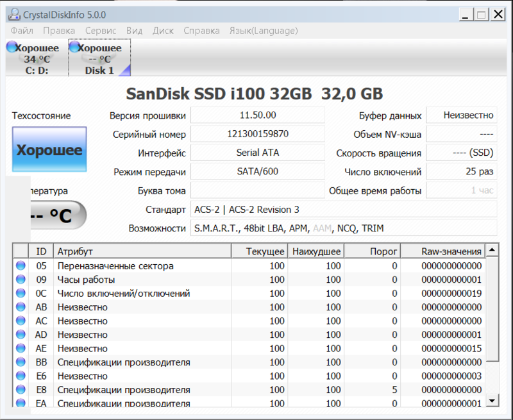Click the ID column header
Image resolution: width=513 pixels, height=420 pixels.
point(41,251)
